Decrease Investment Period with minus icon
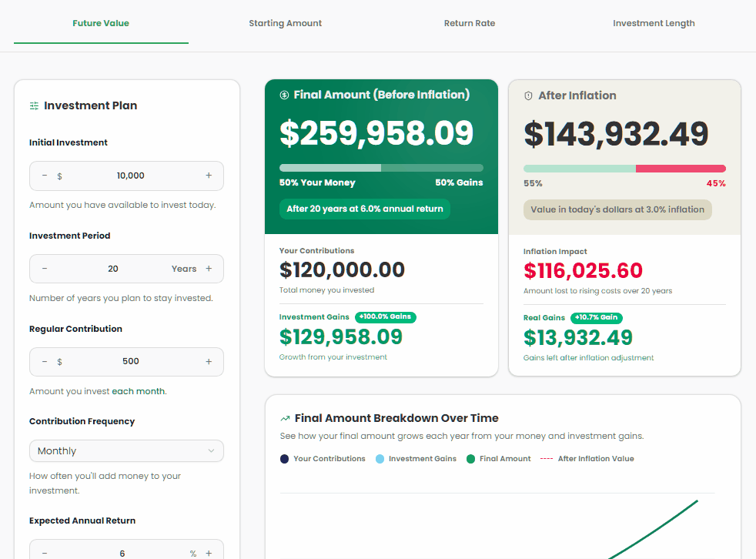 pos(45,269)
